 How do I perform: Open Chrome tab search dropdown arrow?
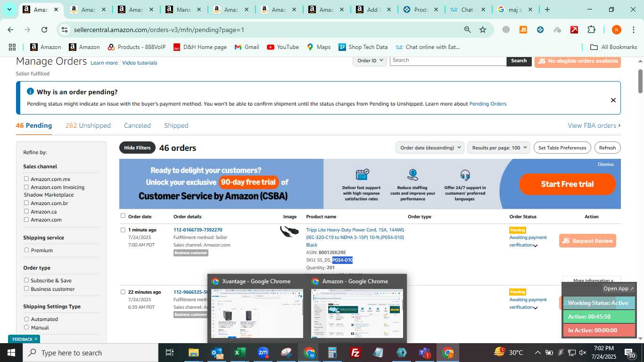(9, 9)
